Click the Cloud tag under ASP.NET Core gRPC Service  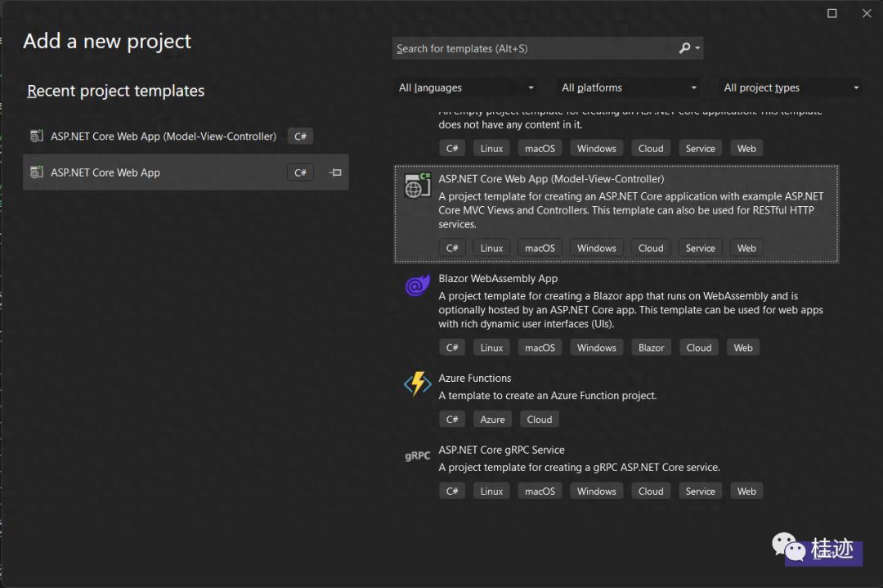pyautogui.click(x=651, y=491)
